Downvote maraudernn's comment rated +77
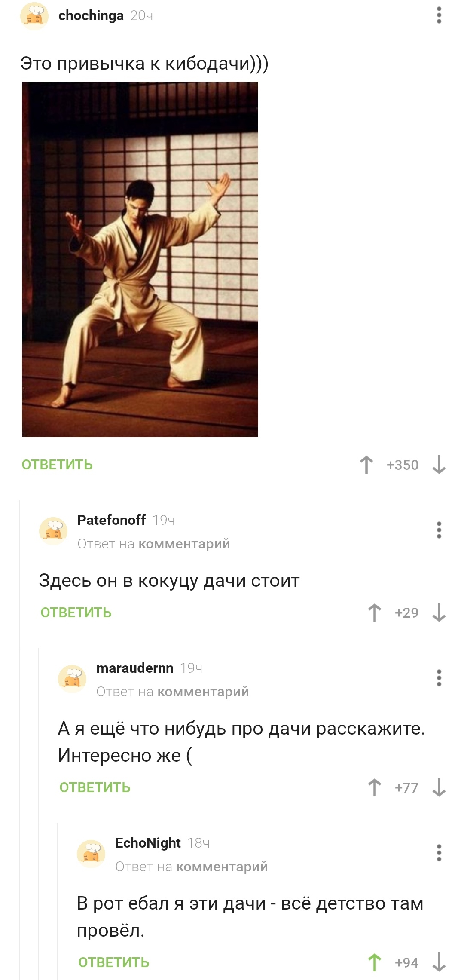464x980 pixels. [x=439, y=787]
